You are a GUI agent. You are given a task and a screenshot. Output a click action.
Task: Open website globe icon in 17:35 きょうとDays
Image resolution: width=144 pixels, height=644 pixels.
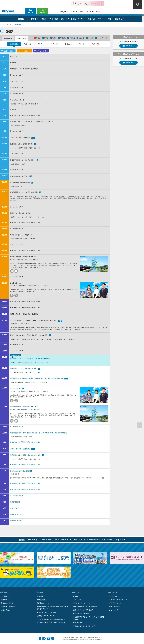click(12, 295)
